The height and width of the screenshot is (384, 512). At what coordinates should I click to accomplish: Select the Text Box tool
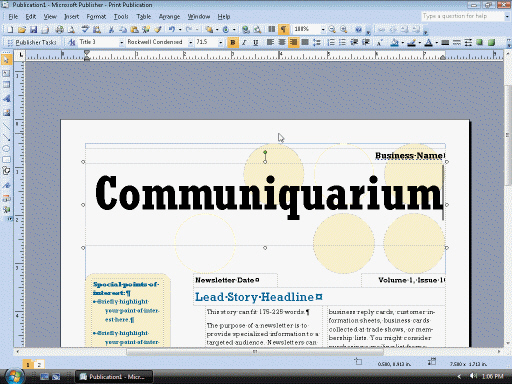(6, 73)
